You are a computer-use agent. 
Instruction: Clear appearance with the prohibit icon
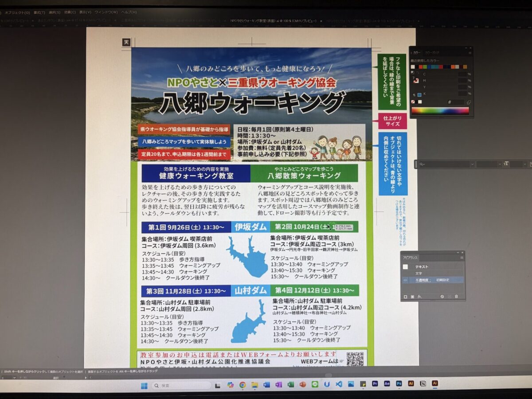442,297
